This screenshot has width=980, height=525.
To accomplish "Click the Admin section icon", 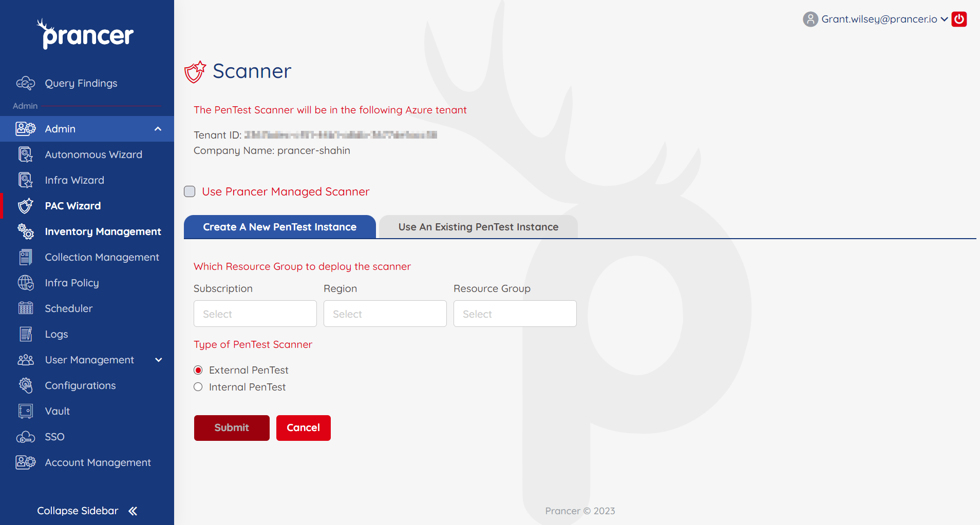I will click(26, 129).
